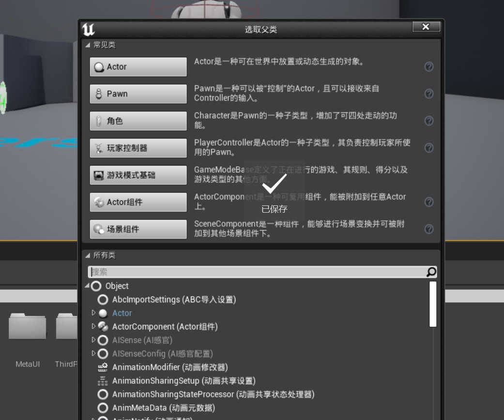Click the class search input field
Screen dimensions: 504x420
pos(257,272)
